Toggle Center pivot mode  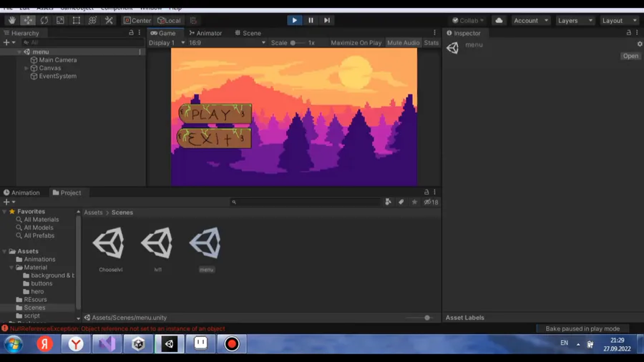(137, 20)
